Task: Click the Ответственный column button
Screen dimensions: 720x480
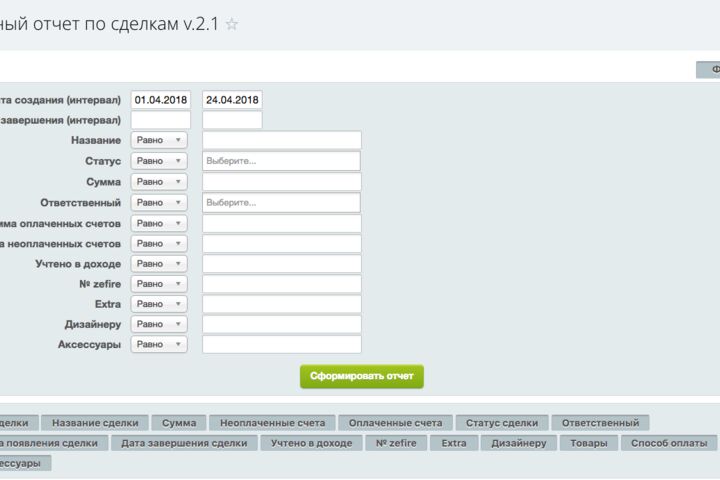Action: pos(601,423)
